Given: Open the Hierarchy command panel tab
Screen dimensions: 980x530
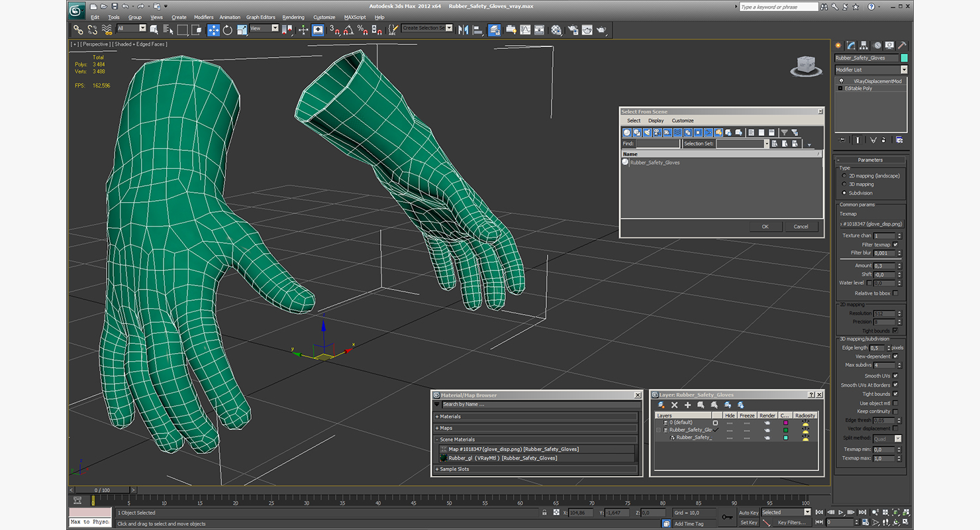Looking at the screenshot, I should click(864, 46).
